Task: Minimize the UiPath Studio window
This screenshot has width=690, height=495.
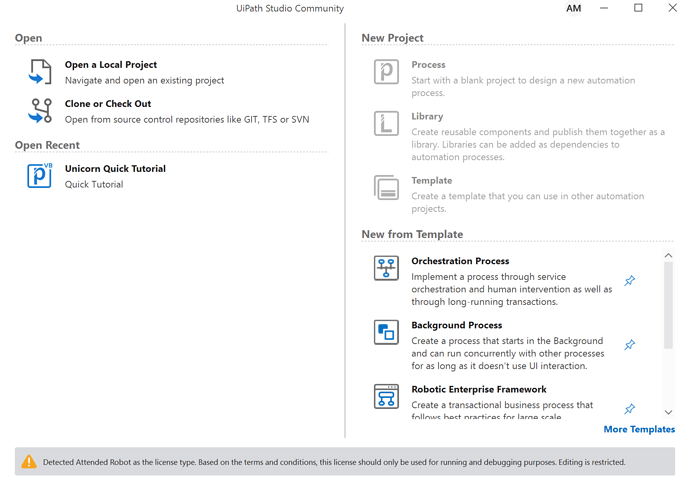Action: tap(604, 8)
